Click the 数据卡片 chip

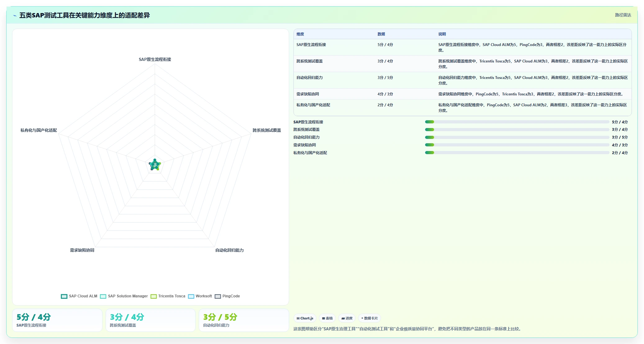(x=370, y=318)
